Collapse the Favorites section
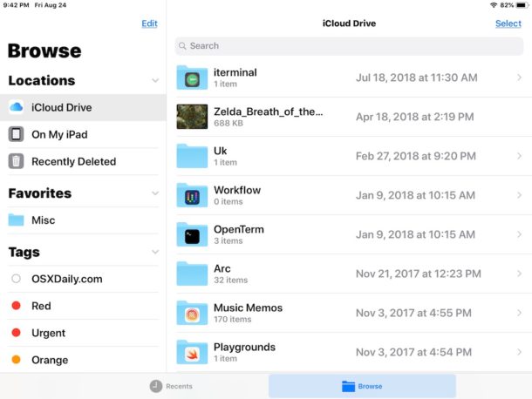This screenshot has width=532, height=399. (x=155, y=193)
